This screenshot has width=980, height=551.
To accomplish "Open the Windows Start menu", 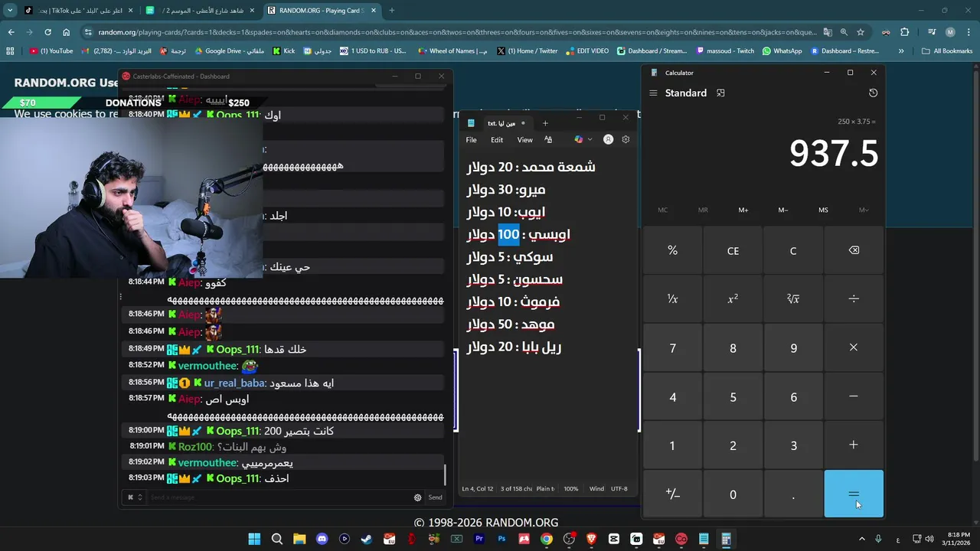I will (254, 539).
